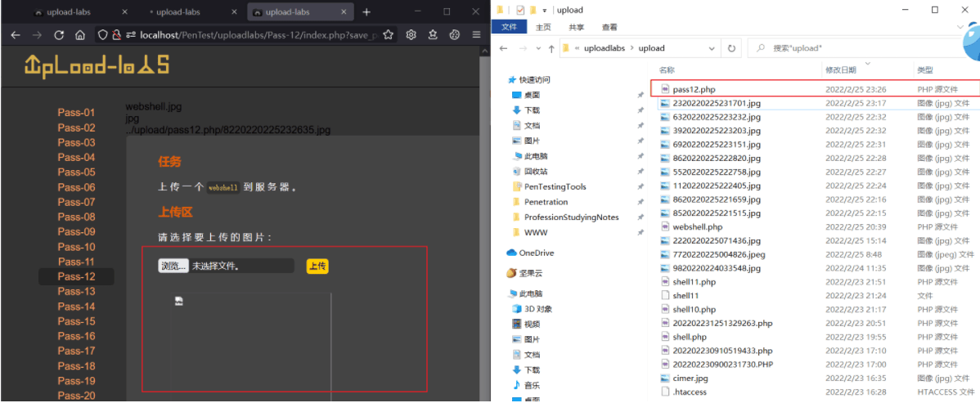
Task: Open OneDrive in navigation pane
Action: point(536,253)
